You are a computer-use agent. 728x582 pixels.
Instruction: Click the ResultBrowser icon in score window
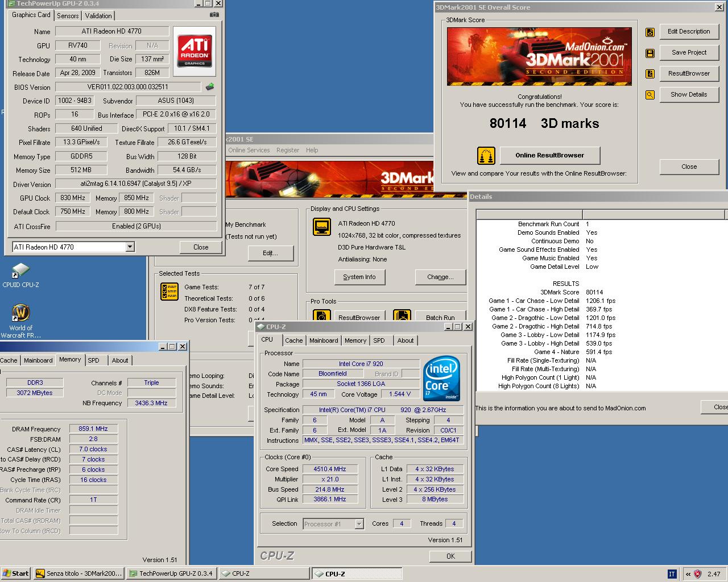click(x=650, y=74)
